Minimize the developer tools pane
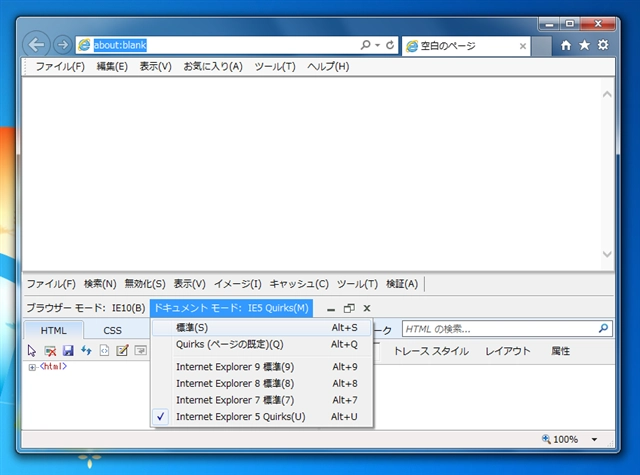This screenshot has width=640, height=475. pos(331,309)
